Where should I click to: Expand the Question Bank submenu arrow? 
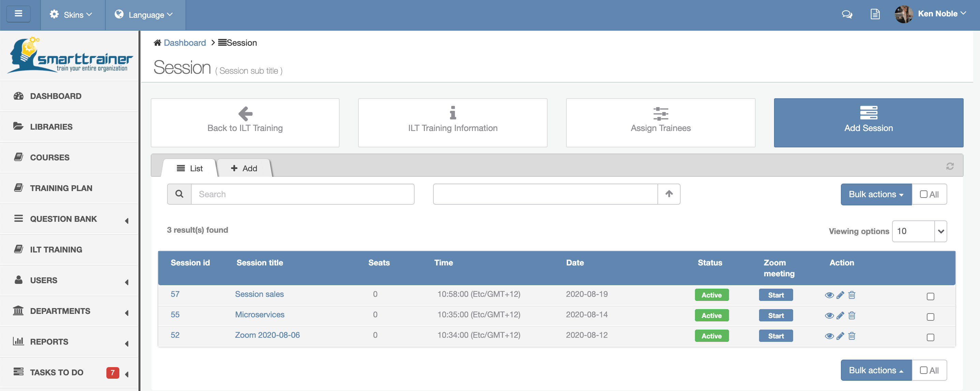(x=127, y=221)
